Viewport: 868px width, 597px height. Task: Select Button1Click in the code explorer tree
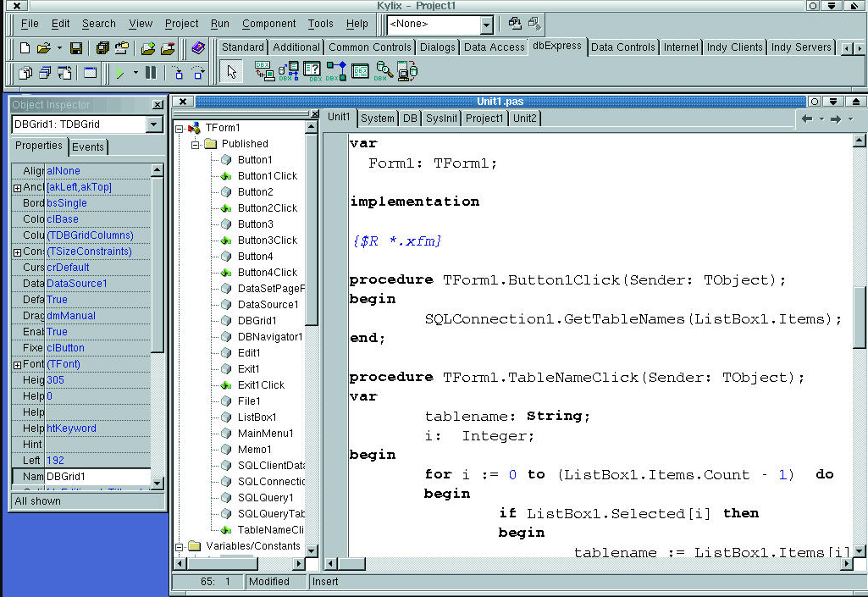(267, 176)
